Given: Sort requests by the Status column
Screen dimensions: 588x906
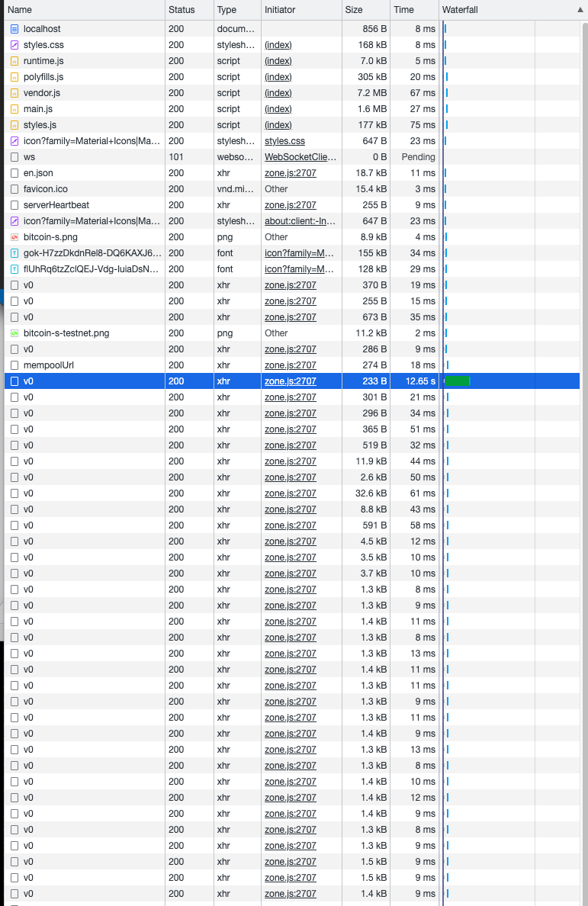Looking at the screenshot, I should pyautogui.click(x=189, y=10).
